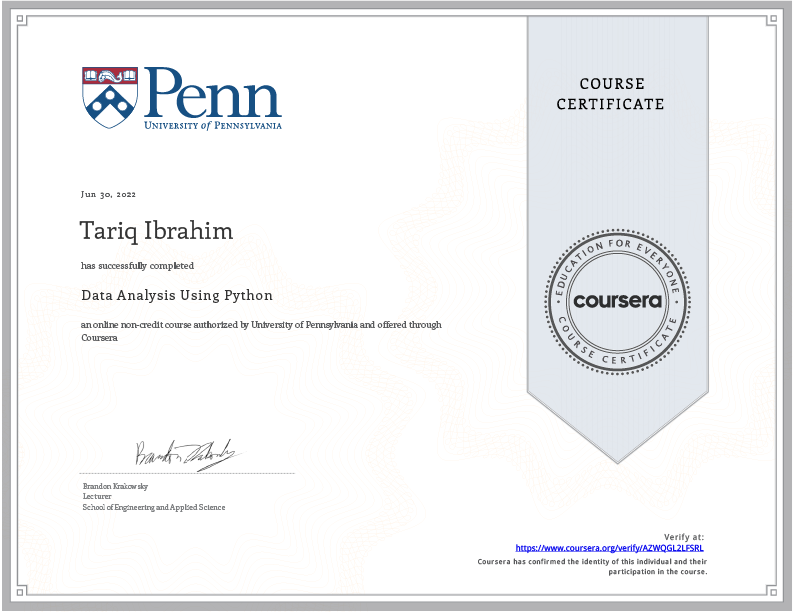Click the 'Verify at:' label

click(x=685, y=537)
